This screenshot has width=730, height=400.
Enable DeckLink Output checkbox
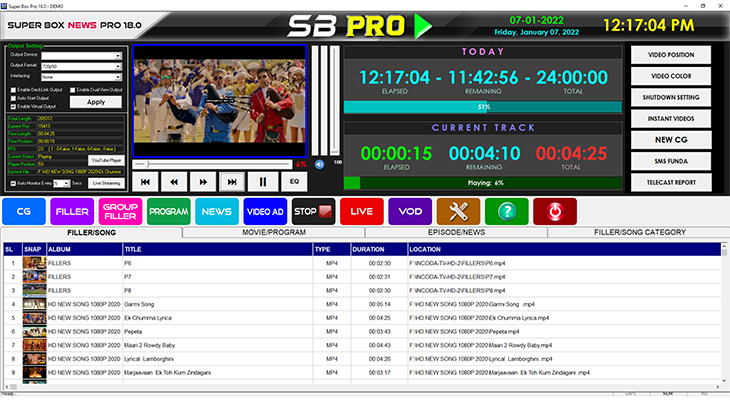[14, 90]
